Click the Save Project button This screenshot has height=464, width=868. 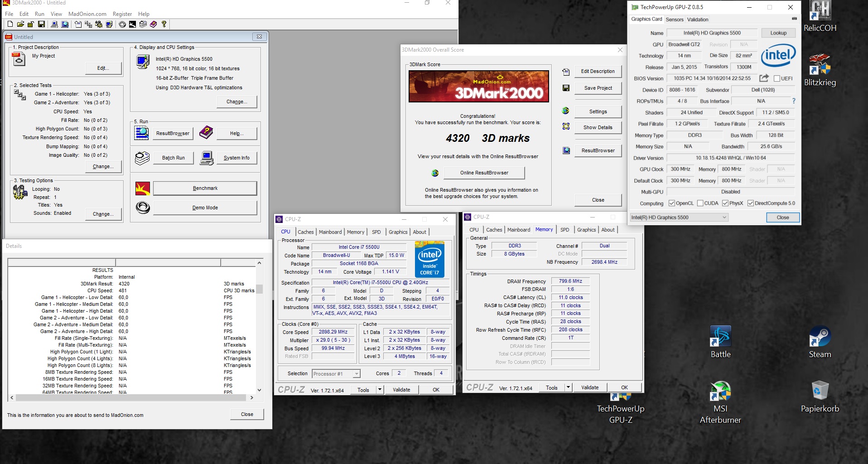(x=598, y=88)
